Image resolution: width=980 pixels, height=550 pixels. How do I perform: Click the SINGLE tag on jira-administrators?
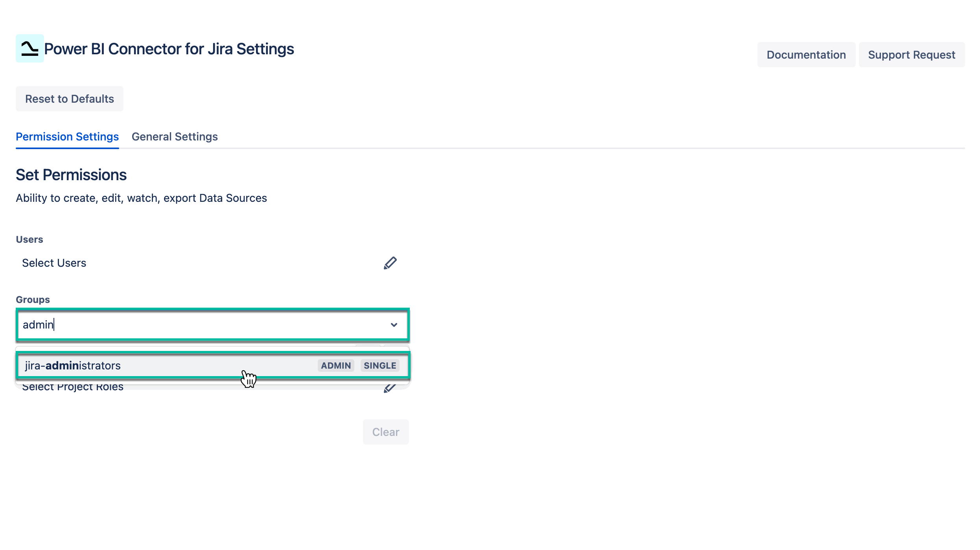(380, 365)
